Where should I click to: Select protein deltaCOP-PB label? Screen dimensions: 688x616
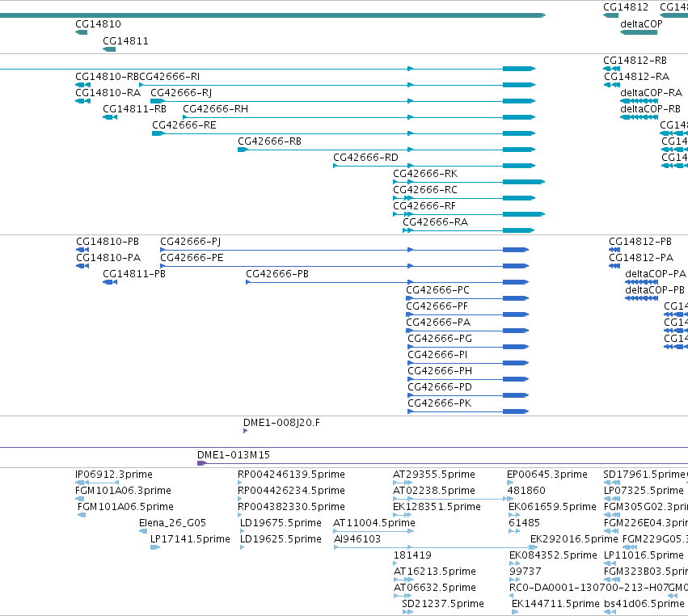point(655,290)
